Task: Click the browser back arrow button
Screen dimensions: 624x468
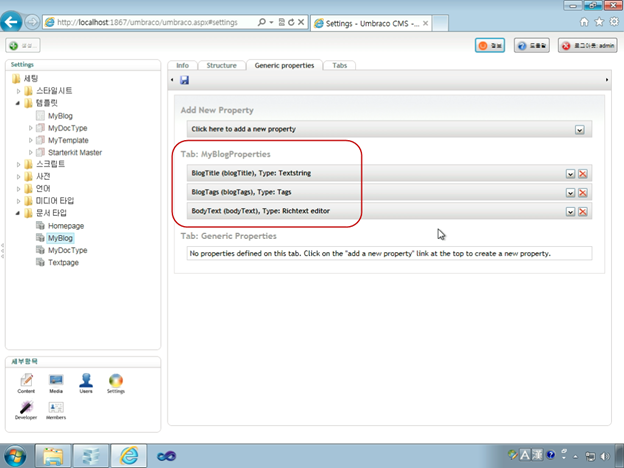Action: tap(11, 21)
